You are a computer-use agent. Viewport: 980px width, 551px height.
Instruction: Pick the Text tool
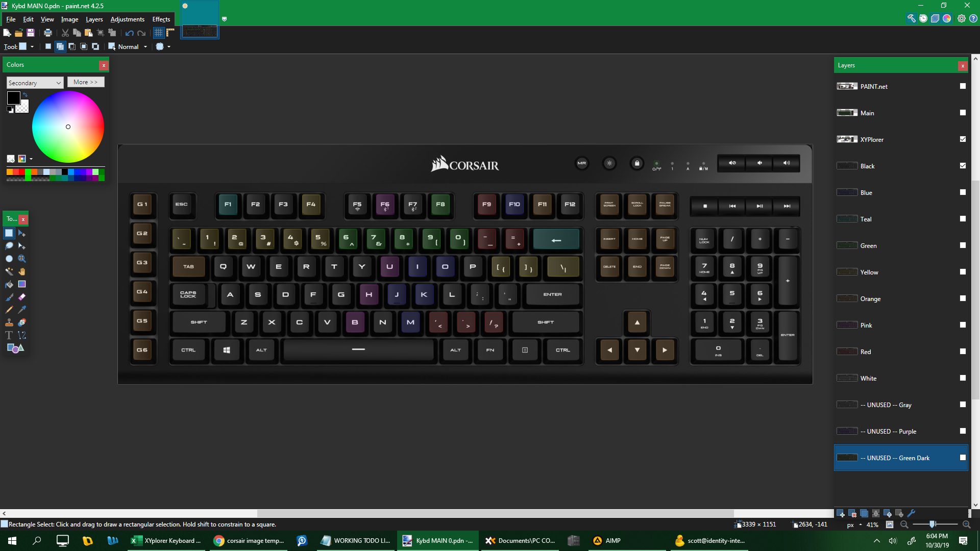9,335
